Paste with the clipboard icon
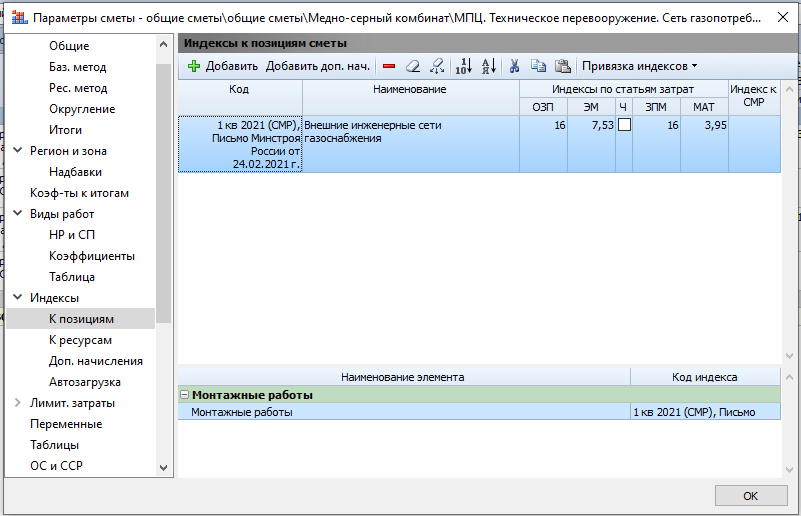 point(562,66)
